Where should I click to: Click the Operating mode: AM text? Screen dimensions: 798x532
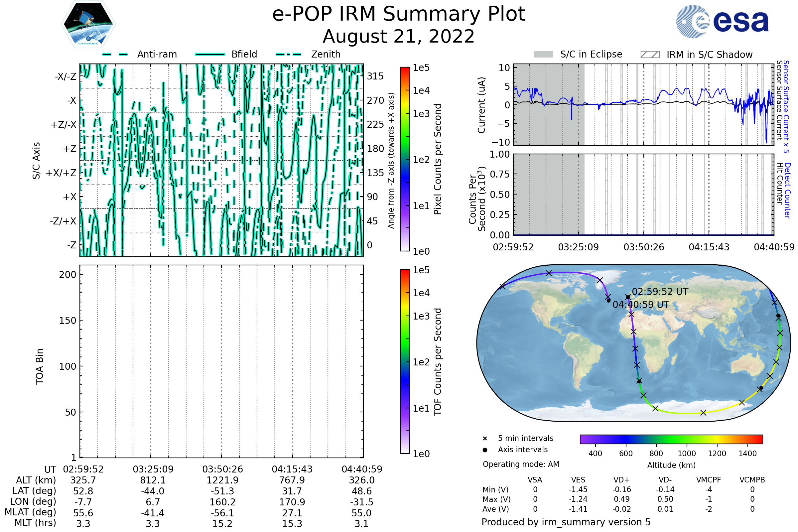click(521, 464)
